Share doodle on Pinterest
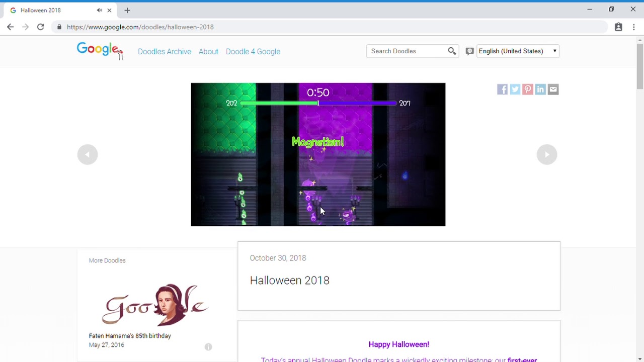Image resolution: width=644 pixels, height=362 pixels. click(x=527, y=89)
